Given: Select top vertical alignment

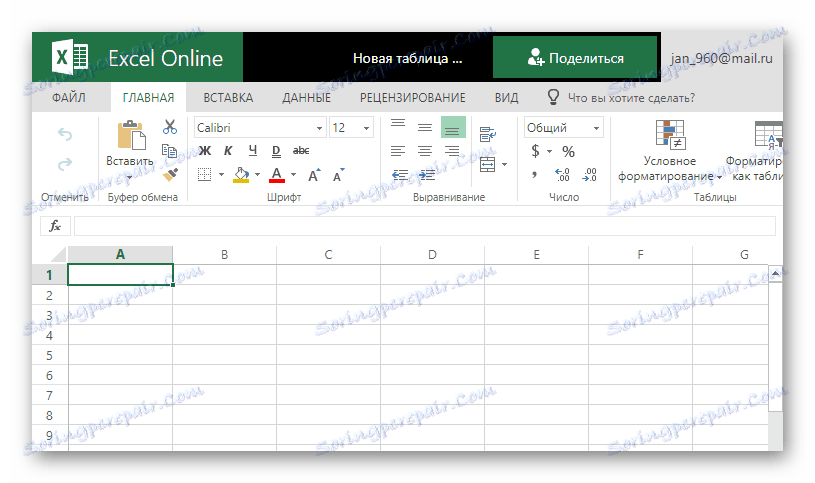Looking at the screenshot, I should coord(398,124).
